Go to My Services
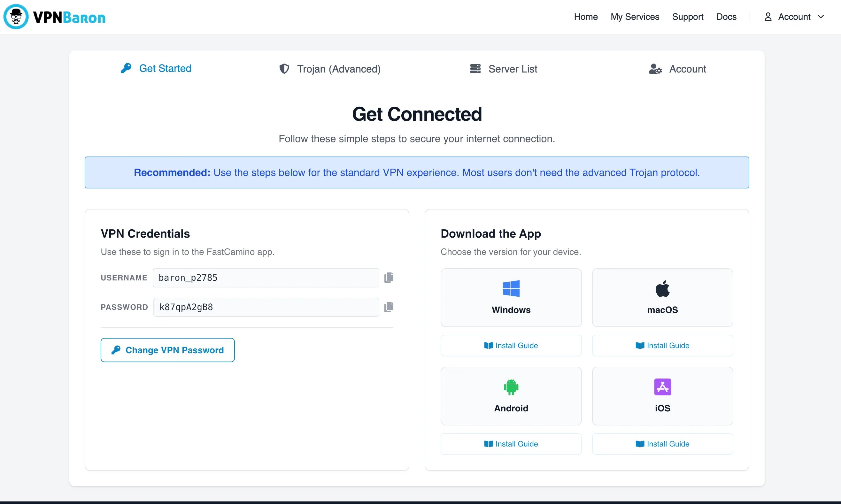841x504 pixels. click(635, 17)
